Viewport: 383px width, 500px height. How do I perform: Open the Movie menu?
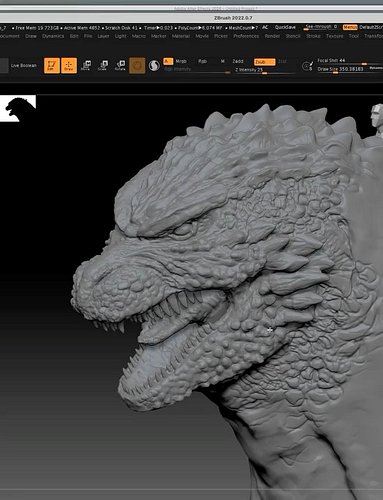click(x=202, y=36)
